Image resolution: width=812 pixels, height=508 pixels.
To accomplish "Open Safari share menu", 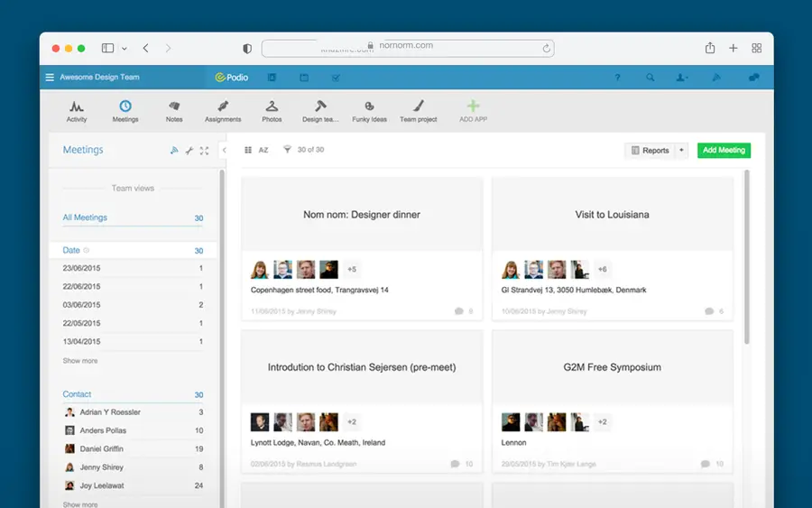I will point(709,48).
